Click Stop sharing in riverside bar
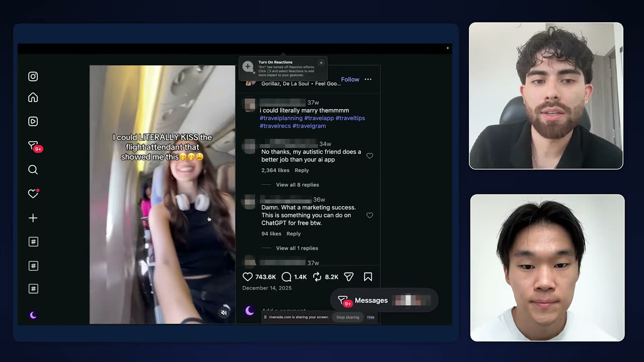Screen dimensions: 644x362 (348, 317)
